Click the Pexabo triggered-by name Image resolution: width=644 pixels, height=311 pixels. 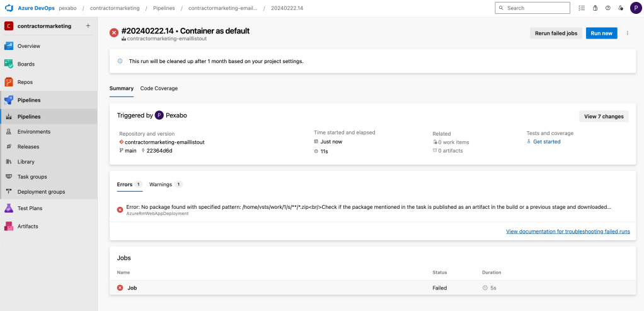click(176, 115)
